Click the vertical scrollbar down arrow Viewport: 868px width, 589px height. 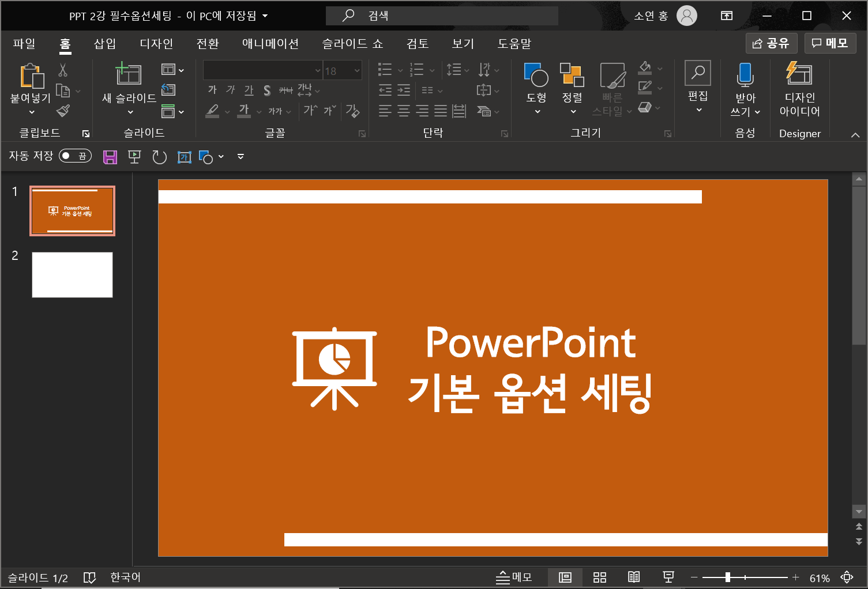click(859, 511)
